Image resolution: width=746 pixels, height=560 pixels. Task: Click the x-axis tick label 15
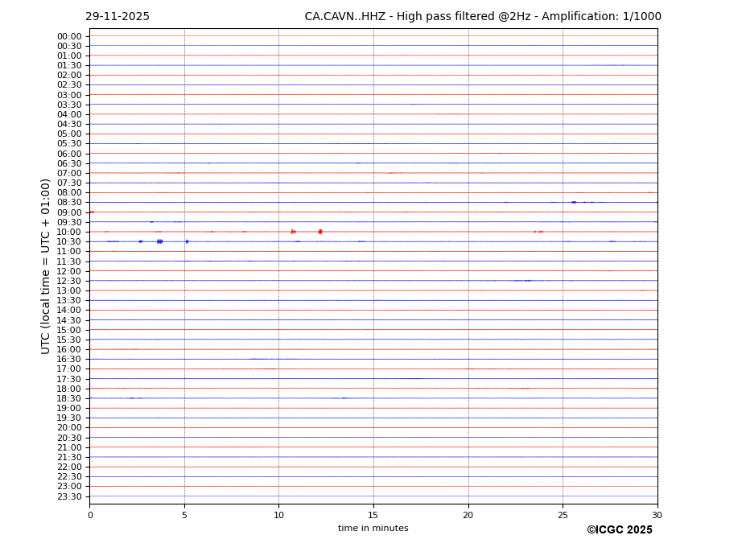[373, 515]
